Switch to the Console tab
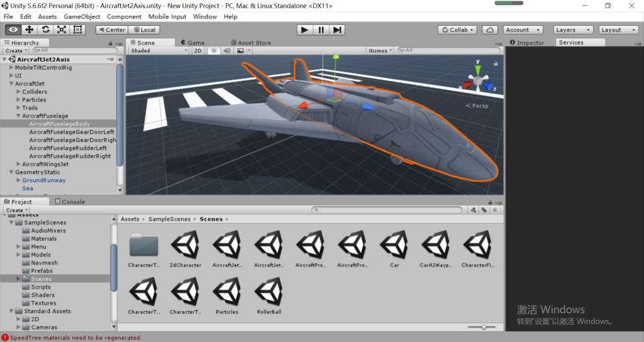The height and width of the screenshot is (342, 644). pos(70,202)
